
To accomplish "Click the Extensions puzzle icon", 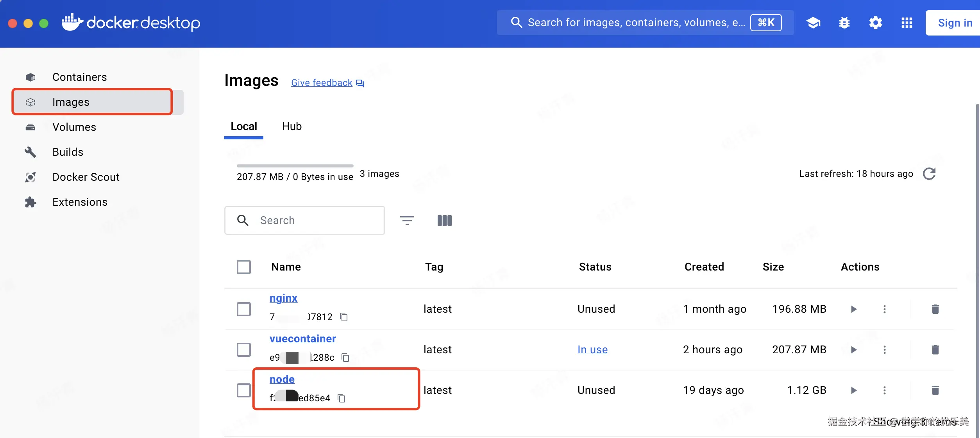I will coord(30,202).
